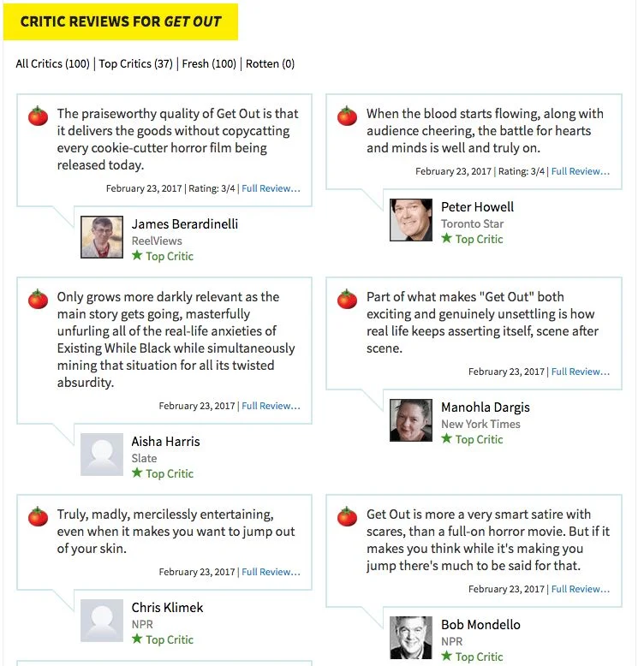
Task: Open Peter Howell's Full Review link
Action: [581, 171]
